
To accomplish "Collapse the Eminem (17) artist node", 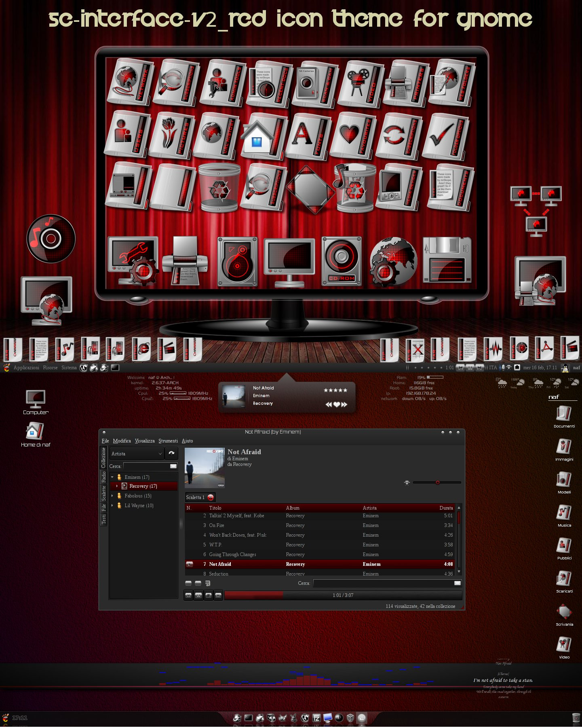I will pyautogui.click(x=112, y=477).
